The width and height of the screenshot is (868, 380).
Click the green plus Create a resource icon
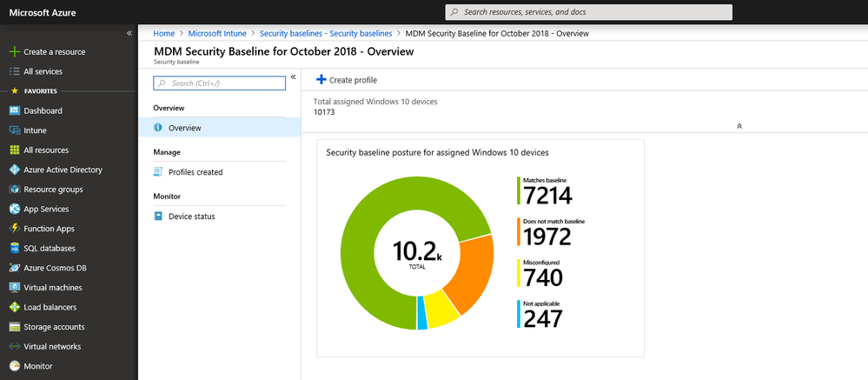pos(15,51)
